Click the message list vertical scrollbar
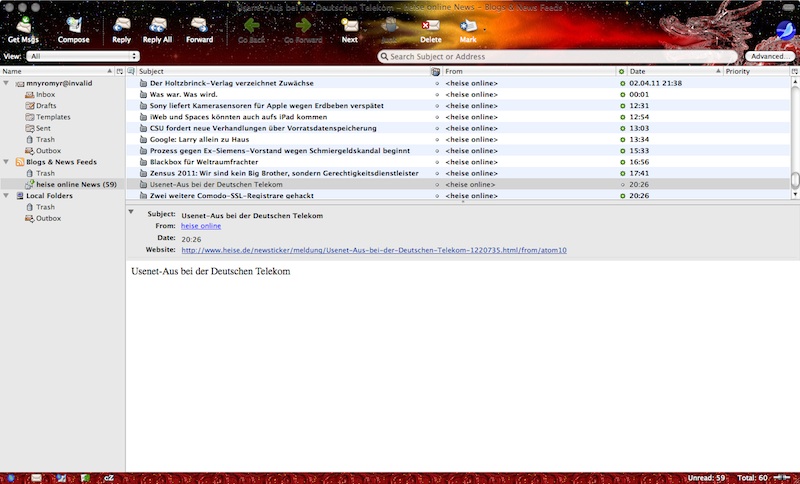 pyautogui.click(x=795, y=130)
